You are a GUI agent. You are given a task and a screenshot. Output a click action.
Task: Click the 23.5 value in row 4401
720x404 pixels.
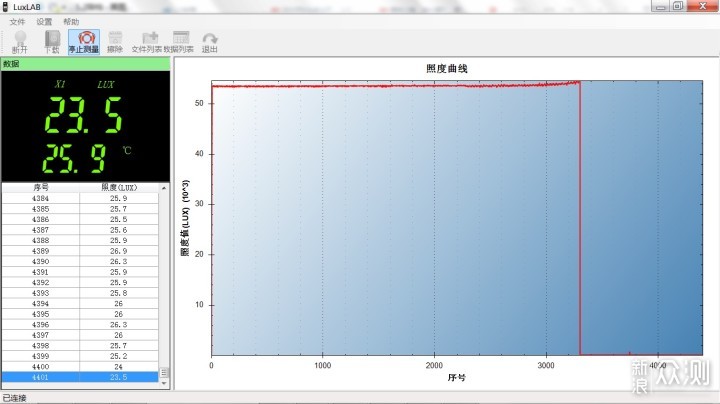[118, 377]
